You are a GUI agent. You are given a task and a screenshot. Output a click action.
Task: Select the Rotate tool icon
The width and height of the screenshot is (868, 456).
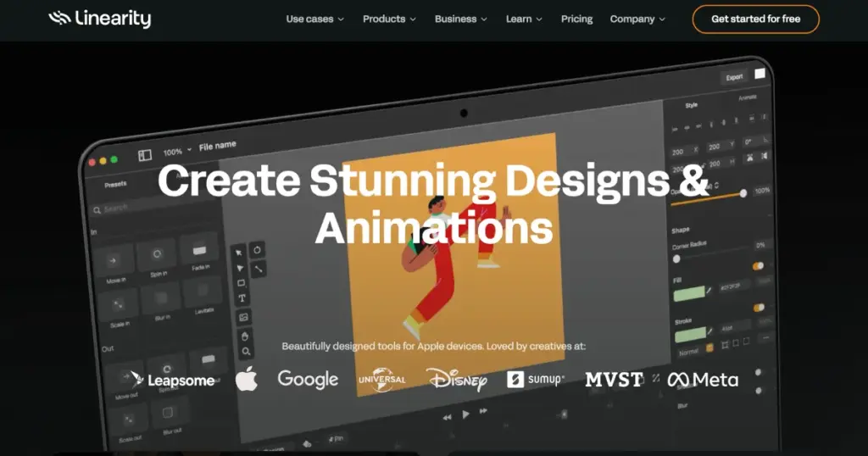(x=257, y=250)
